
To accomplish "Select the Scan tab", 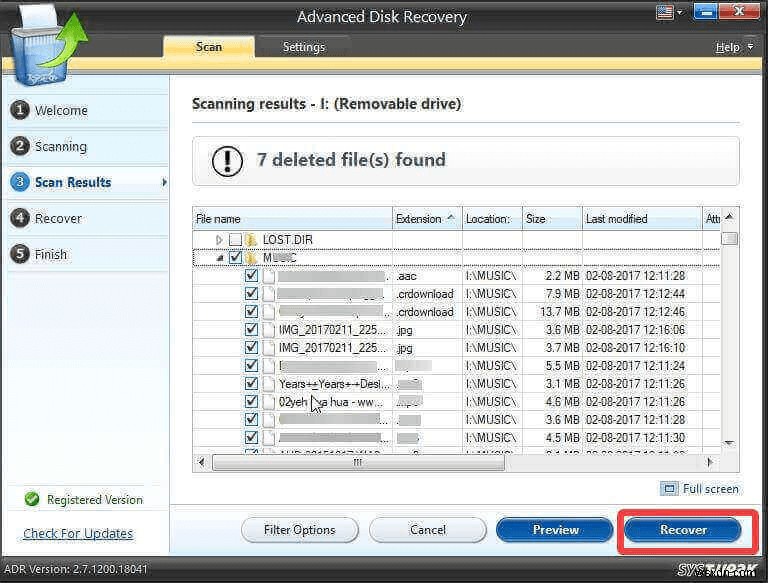I will [x=208, y=47].
